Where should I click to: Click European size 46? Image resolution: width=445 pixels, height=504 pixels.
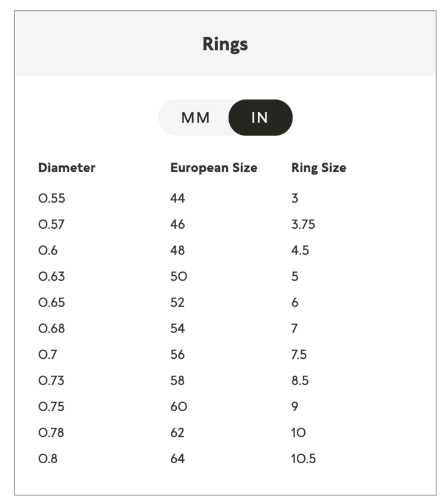(x=177, y=225)
